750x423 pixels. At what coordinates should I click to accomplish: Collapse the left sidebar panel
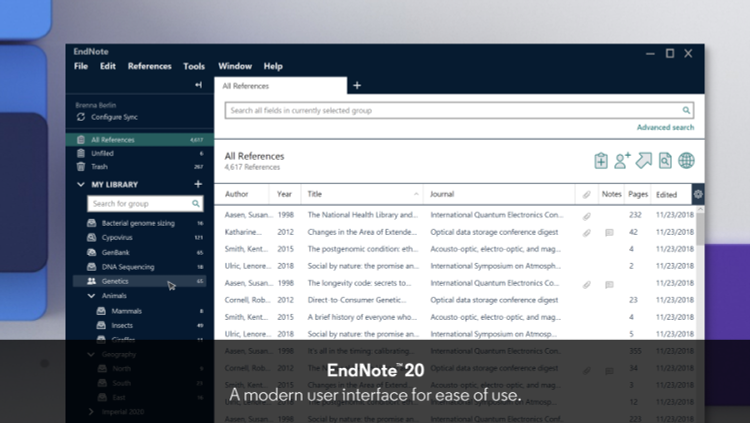tap(198, 85)
